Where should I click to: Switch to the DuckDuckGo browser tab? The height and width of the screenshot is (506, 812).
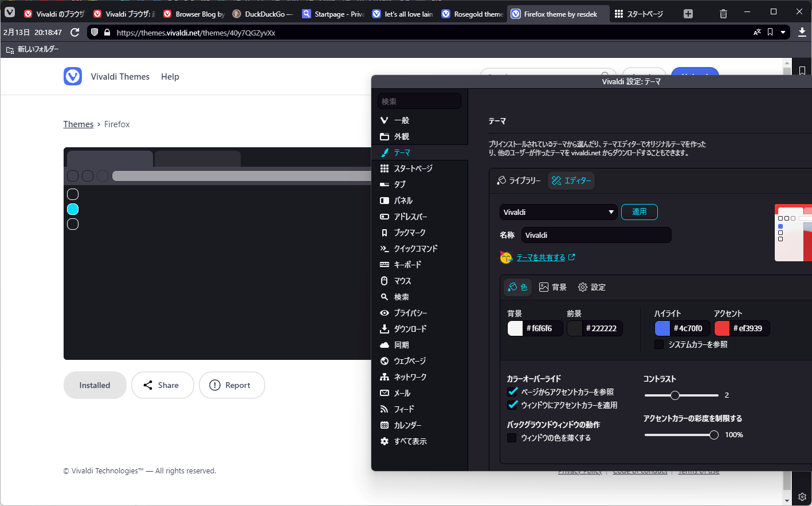(263, 14)
